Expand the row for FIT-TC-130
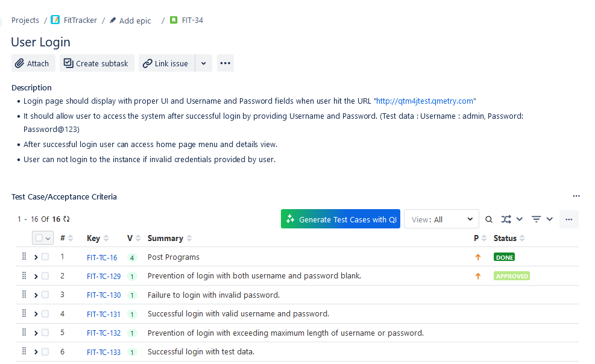Viewport: 595px width, 364px height. (36, 295)
